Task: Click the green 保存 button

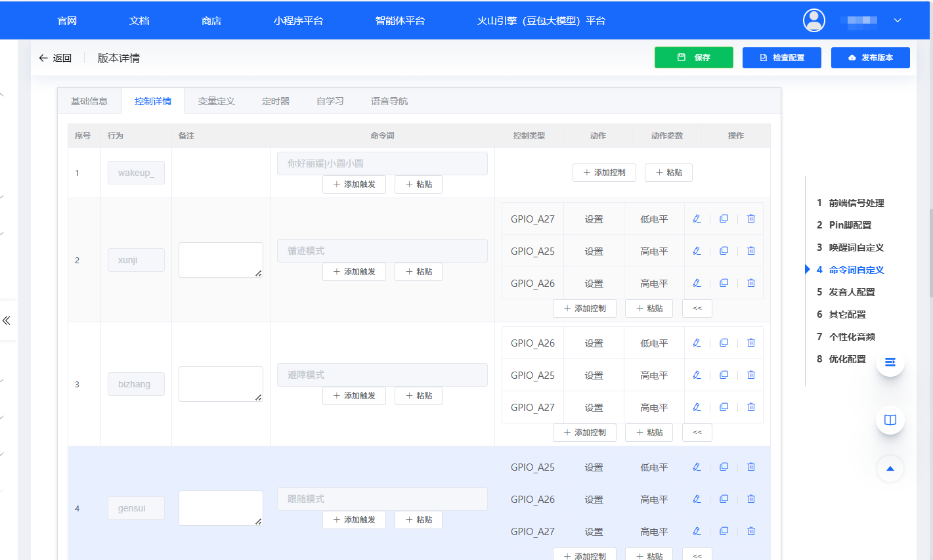Action: tap(694, 58)
